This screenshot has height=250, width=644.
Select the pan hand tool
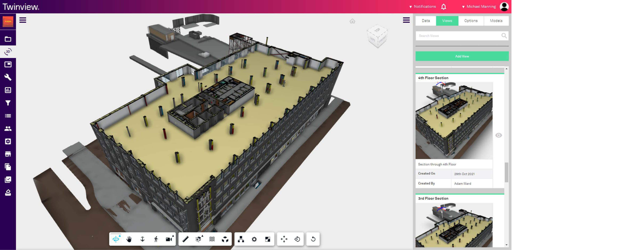point(129,239)
